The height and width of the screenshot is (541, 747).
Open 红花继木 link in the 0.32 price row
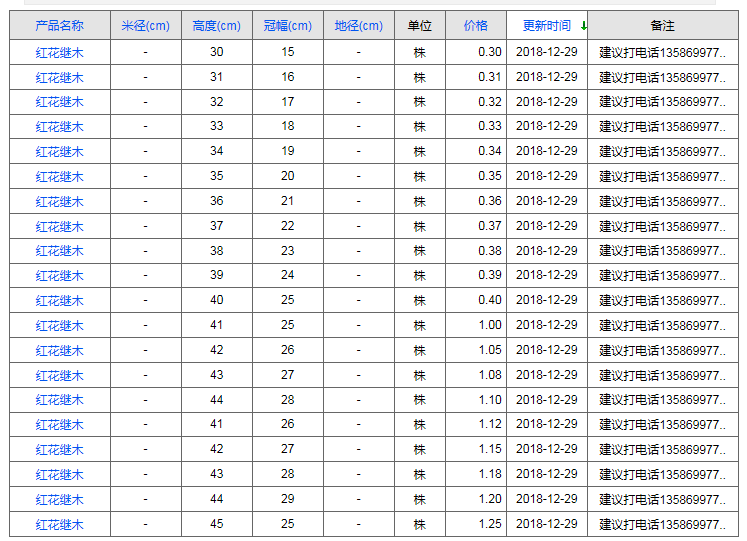60,102
